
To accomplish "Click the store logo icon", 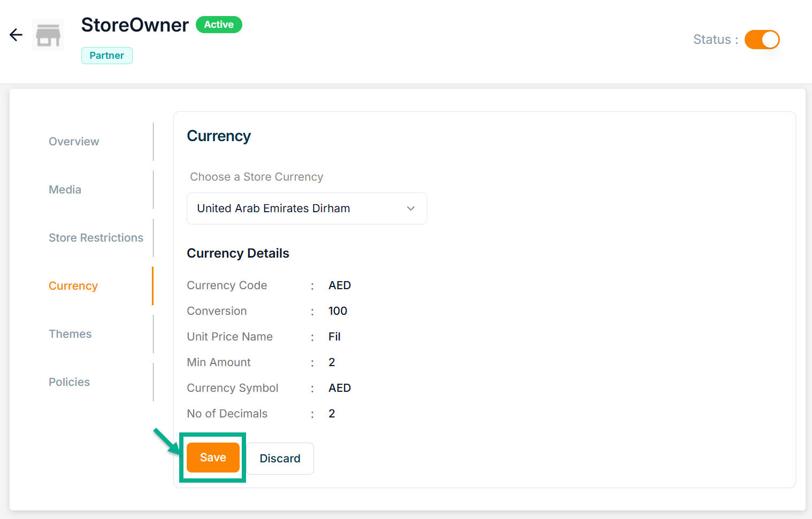I will [48, 35].
